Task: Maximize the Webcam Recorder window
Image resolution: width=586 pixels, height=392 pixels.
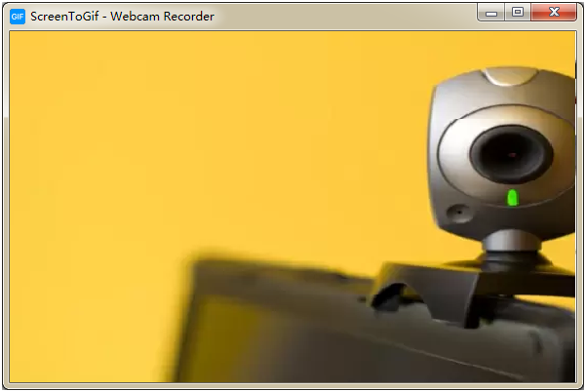Action: pyautogui.click(x=518, y=13)
